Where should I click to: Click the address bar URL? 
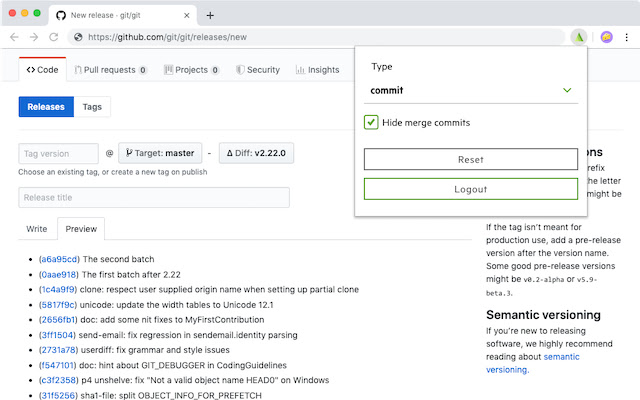point(167,37)
